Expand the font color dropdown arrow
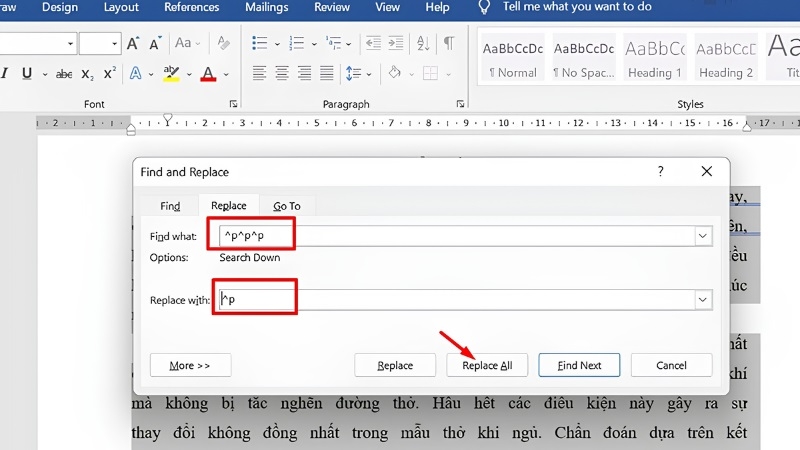 click(x=226, y=74)
